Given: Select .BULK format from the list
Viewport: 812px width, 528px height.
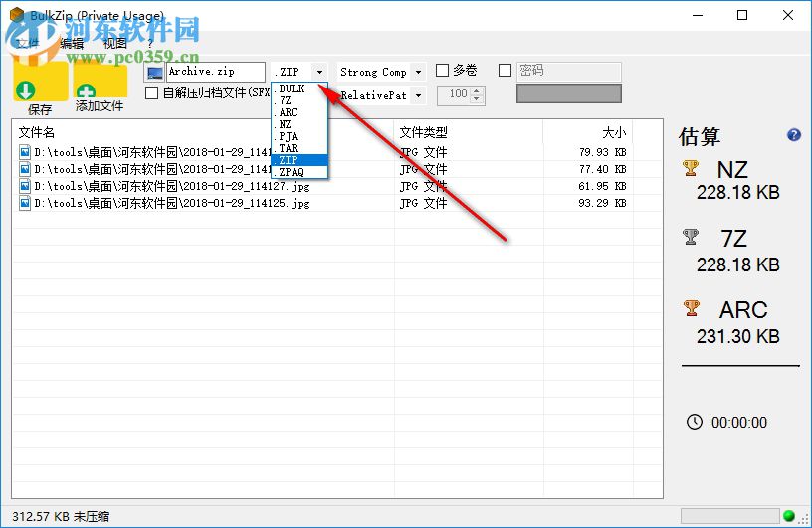Looking at the screenshot, I should pos(300,89).
